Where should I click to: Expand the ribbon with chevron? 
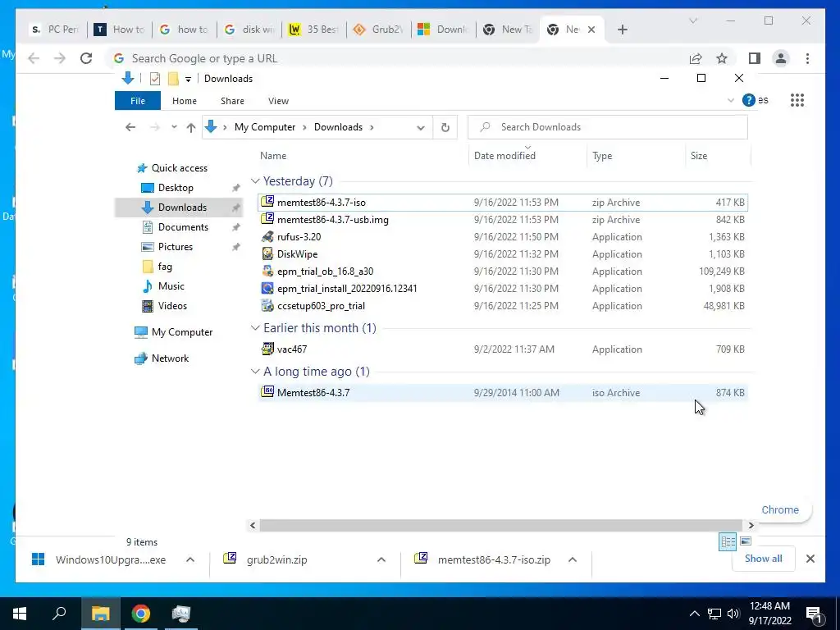click(731, 100)
